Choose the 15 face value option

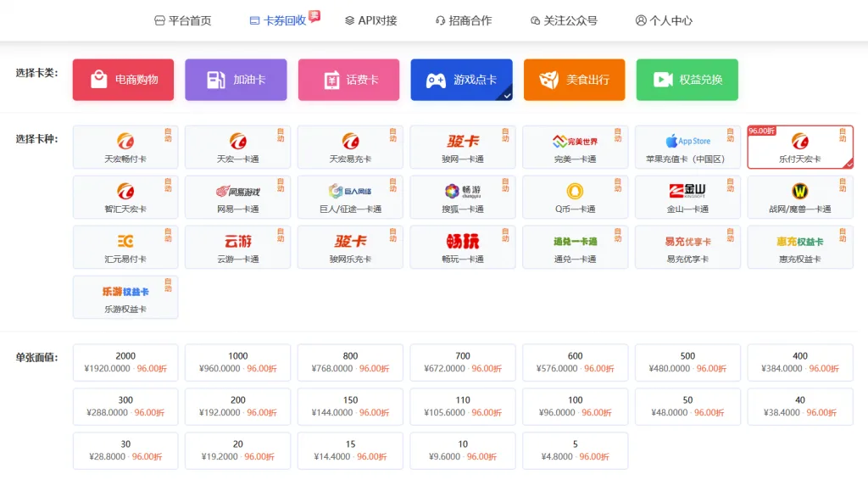pos(350,450)
